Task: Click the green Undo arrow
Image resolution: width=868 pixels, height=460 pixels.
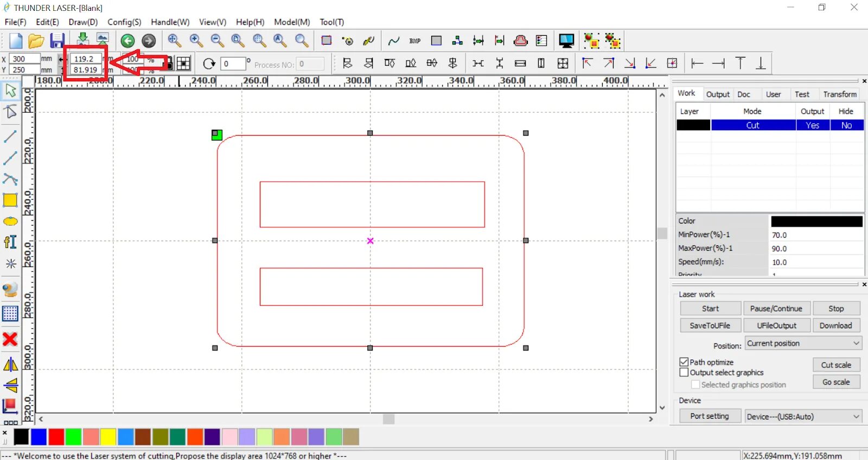Action: [x=127, y=41]
